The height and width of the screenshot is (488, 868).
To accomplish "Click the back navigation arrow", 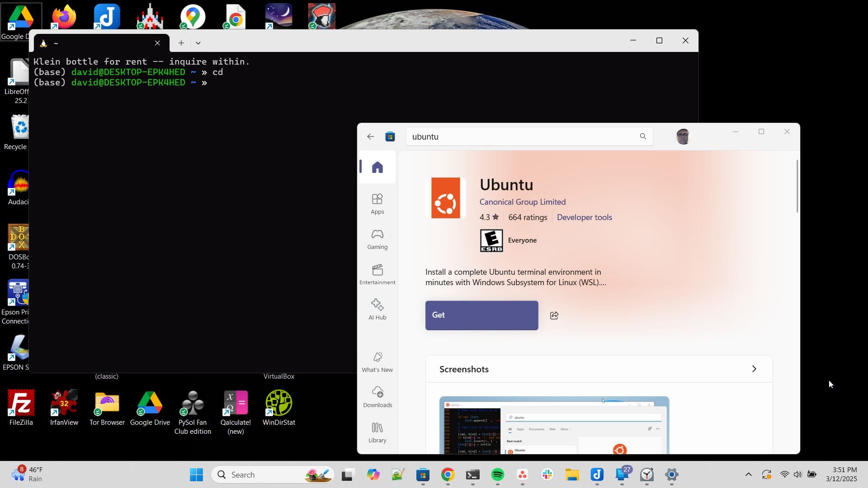I will (x=371, y=136).
